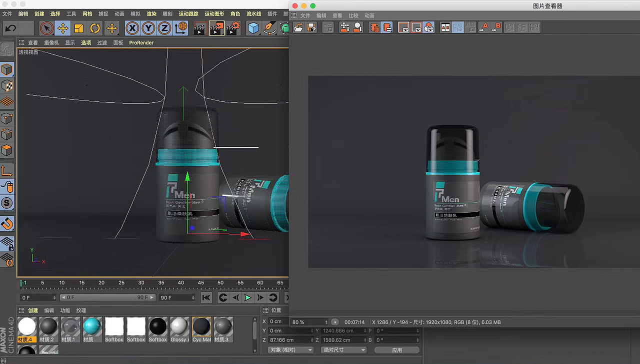This screenshot has width=640, height=364.
Task: Click the Model mode cube in left sidebar
Action: coord(7,69)
